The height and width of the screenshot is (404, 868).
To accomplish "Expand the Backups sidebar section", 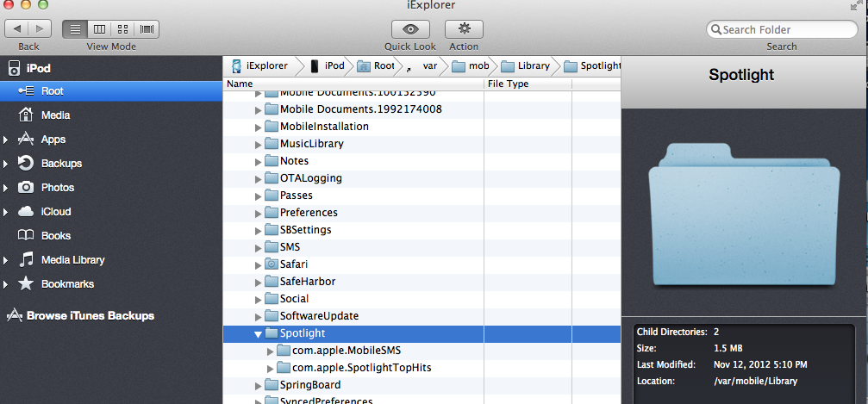I will 5,164.
